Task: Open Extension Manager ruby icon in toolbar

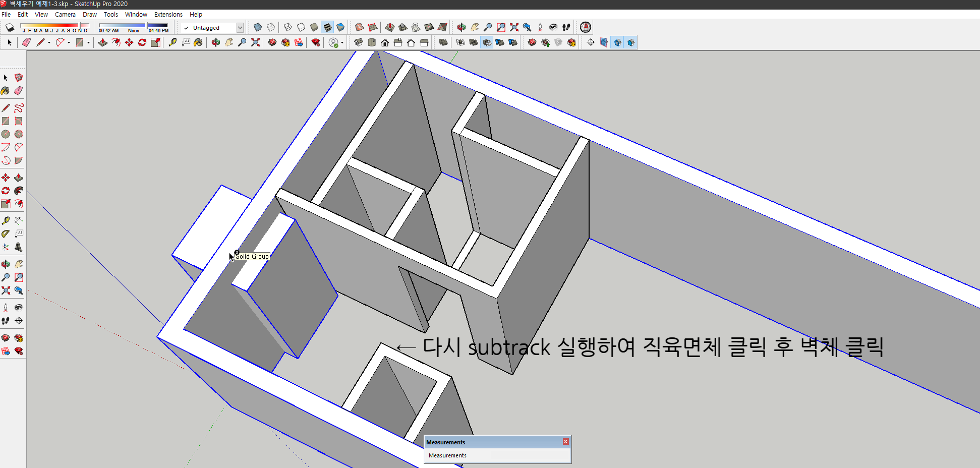Action: click(316, 42)
